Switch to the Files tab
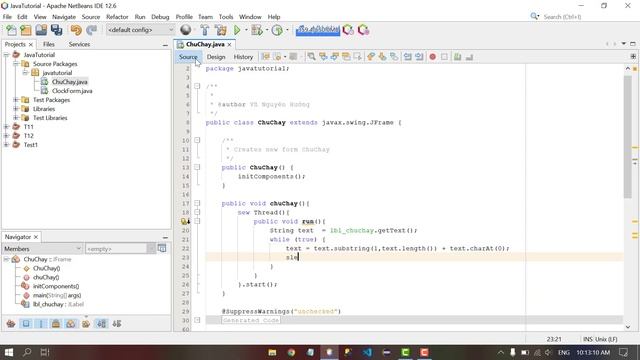The height and width of the screenshot is (360, 640). point(49,44)
